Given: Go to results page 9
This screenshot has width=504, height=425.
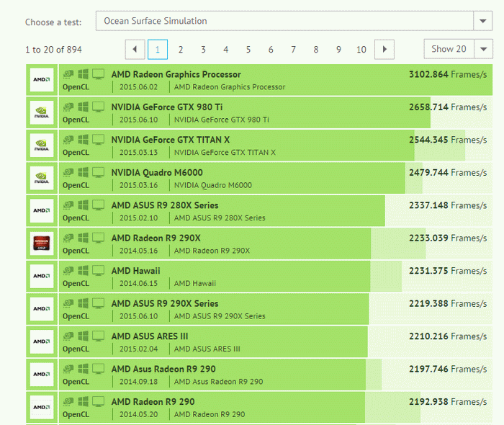Looking at the screenshot, I should point(338,50).
